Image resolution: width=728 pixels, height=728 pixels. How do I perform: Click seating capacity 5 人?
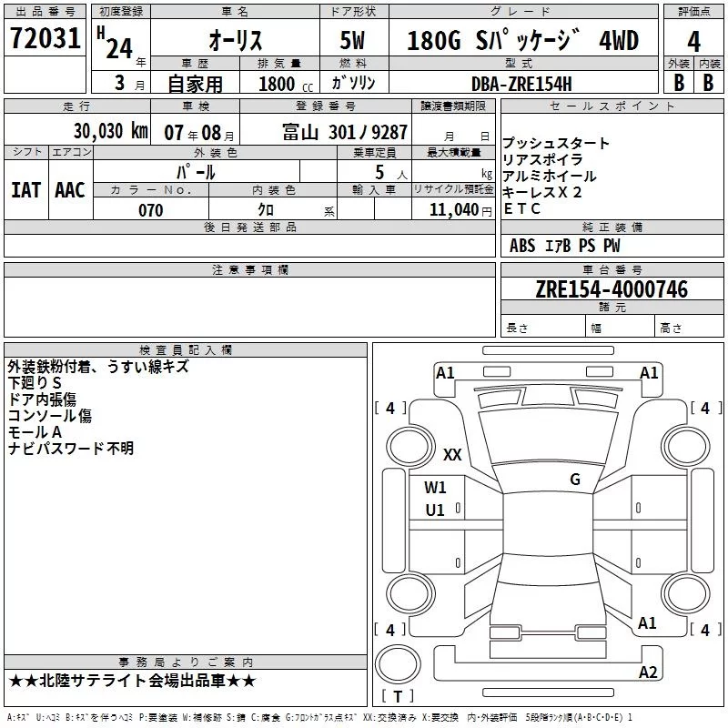tap(391, 173)
